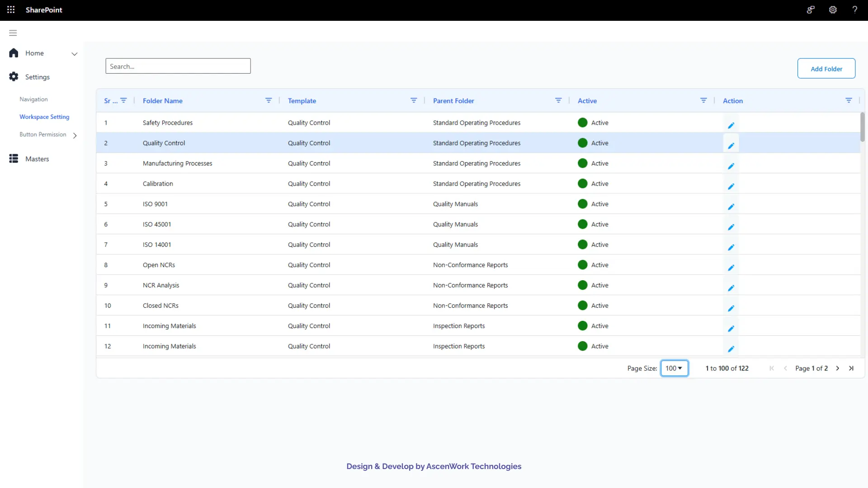The height and width of the screenshot is (488, 868).
Task: Go to the first page
Action: 772,368
